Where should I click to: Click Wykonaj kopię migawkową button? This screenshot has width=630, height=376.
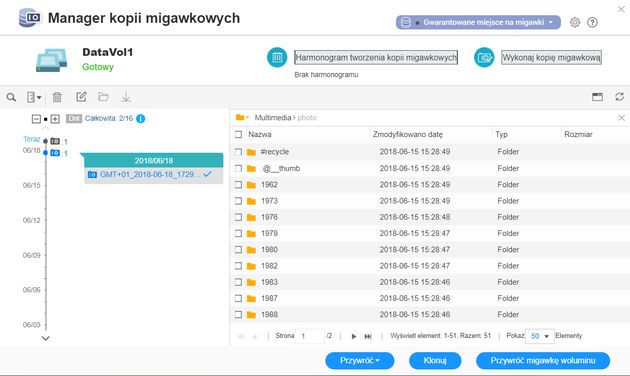point(551,57)
